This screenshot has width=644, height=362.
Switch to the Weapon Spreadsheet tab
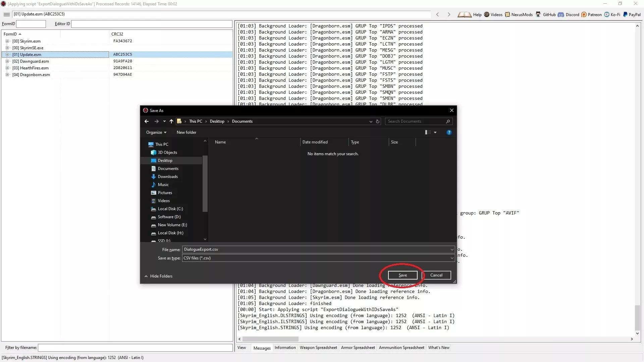[318, 348]
